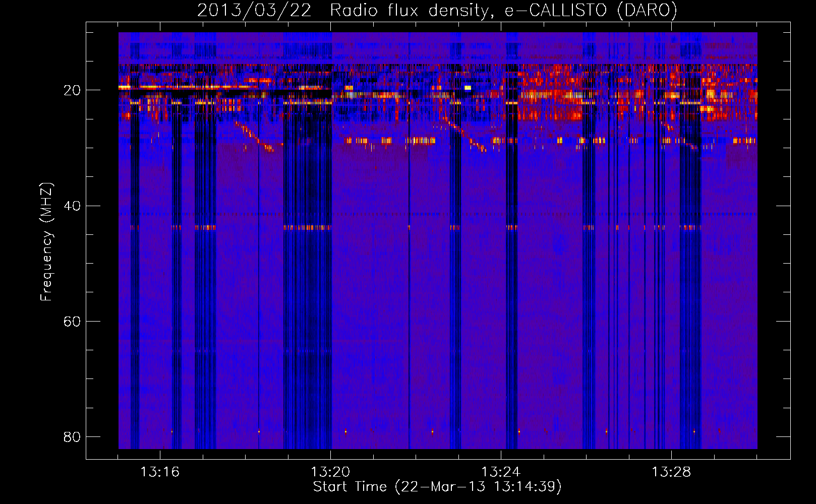
Task: Click the 'Start Time (22-Mar-13 13:14:39)' label
Action: coord(437,487)
